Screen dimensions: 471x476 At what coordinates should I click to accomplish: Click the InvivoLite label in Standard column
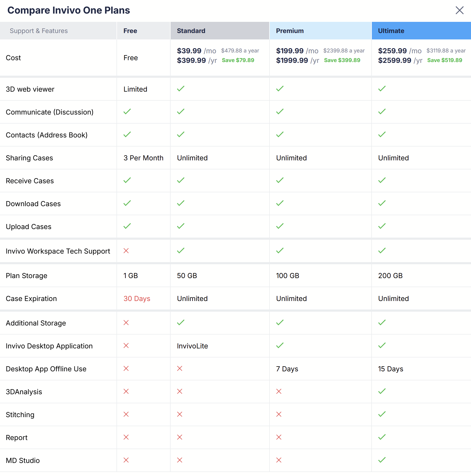[192, 346]
